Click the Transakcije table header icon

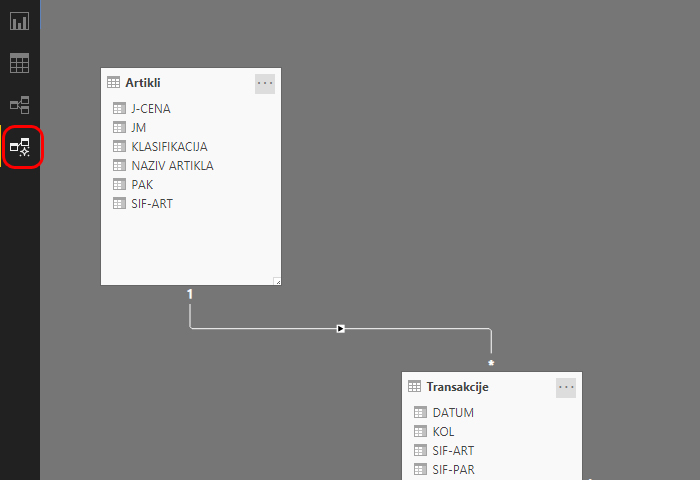pos(416,387)
